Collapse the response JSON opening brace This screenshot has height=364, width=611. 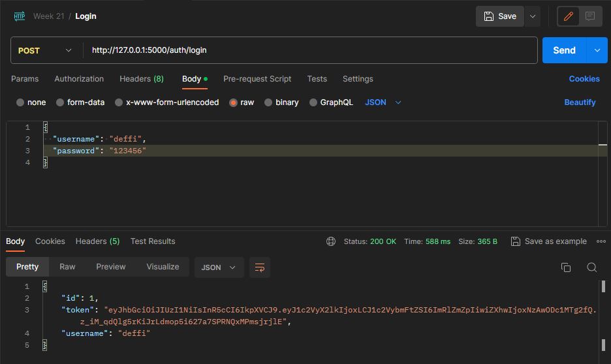point(45,286)
